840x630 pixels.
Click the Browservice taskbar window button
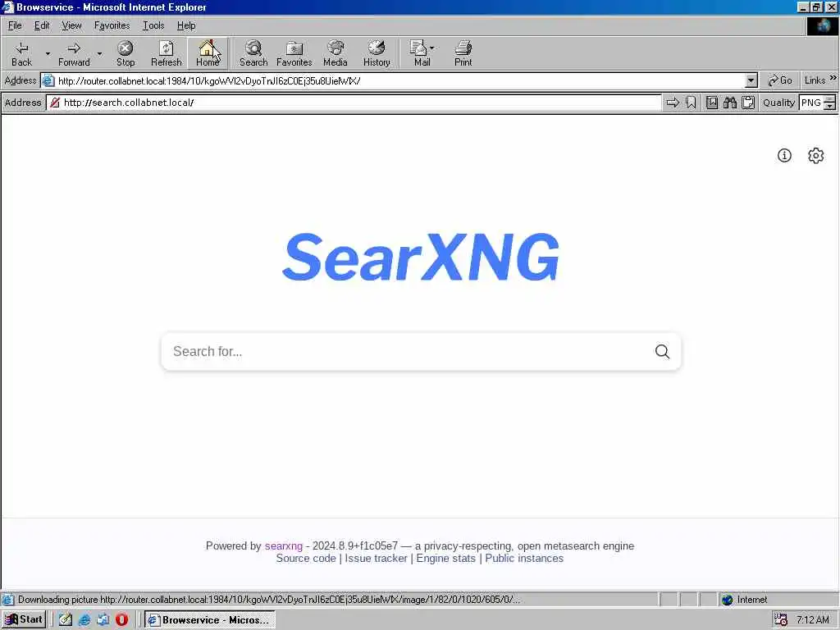coord(210,620)
